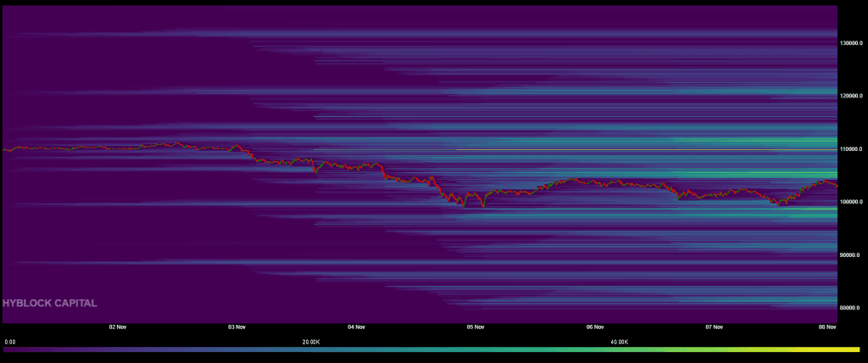
Task: Click the 0.00 color scale label
Action: click(9, 341)
